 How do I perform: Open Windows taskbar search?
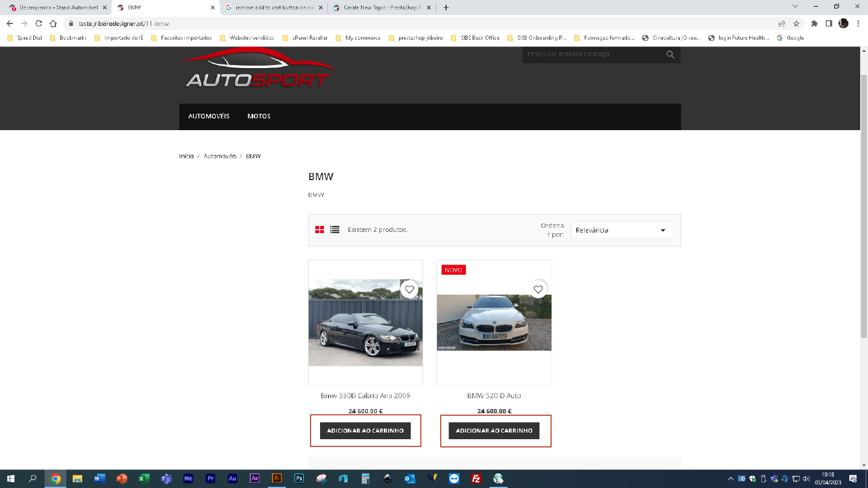click(x=33, y=479)
